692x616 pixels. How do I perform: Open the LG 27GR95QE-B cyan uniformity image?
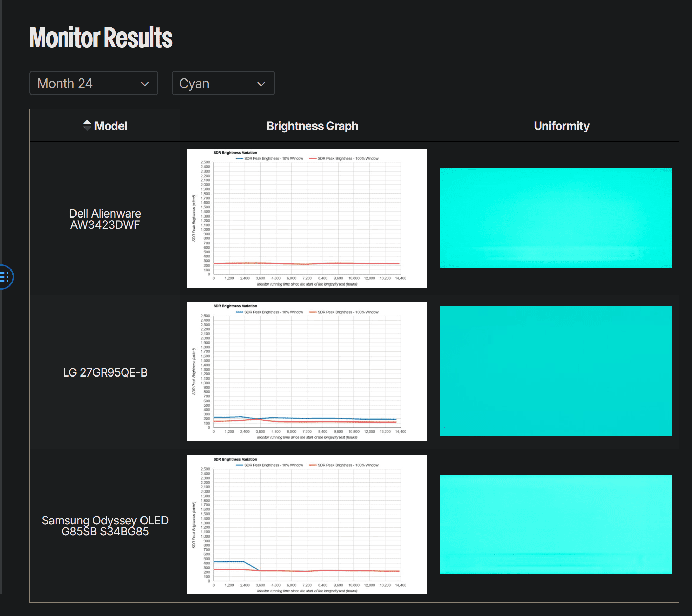(x=556, y=371)
